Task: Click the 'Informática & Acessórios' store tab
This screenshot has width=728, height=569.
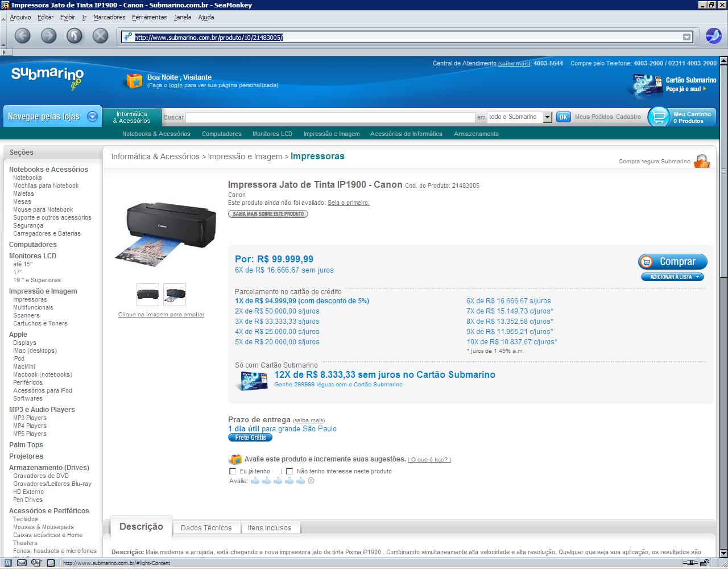Action: pos(131,117)
